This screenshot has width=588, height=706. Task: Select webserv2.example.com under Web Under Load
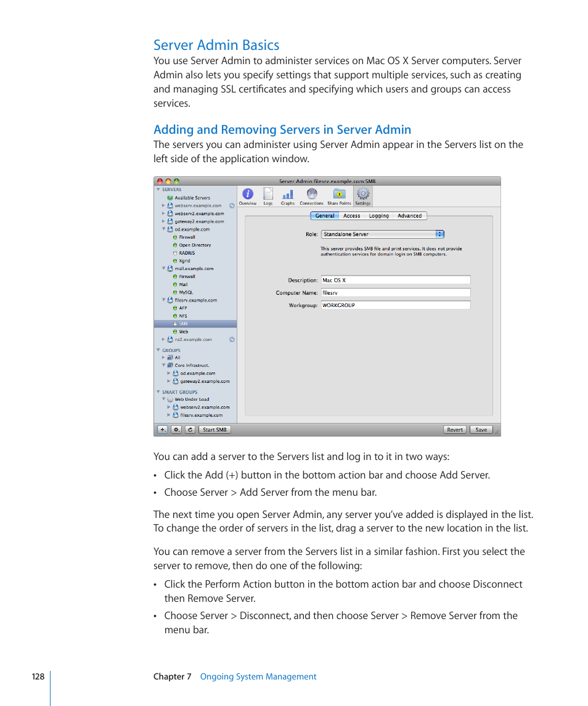(205, 407)
